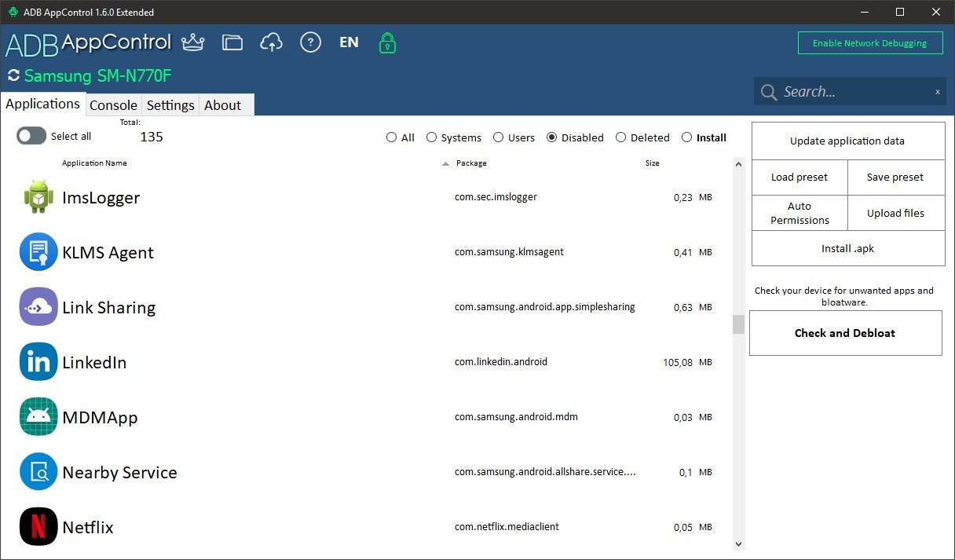Image resolution: width=955 pixels, height=560 pixels.
Task: Click package com.sec.imslogger
Action: tap(496, 197)
